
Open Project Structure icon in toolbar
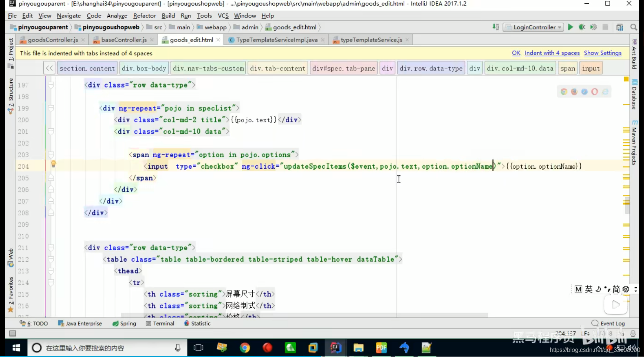(620, 27)
